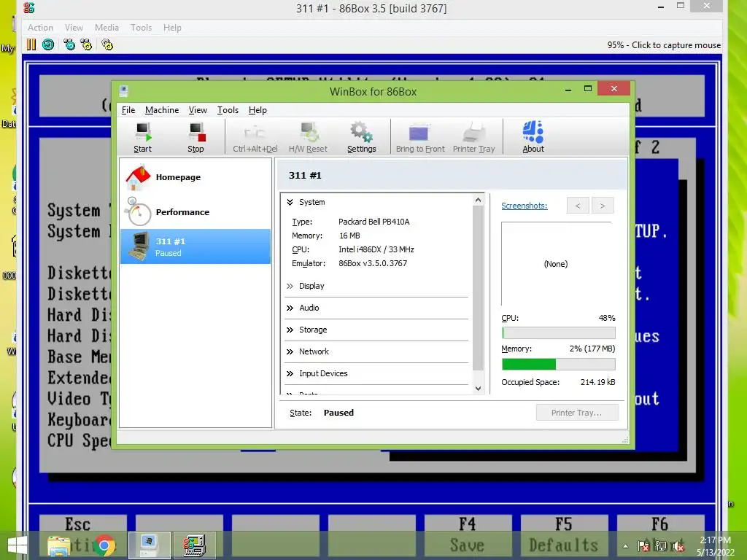Open the 86Box Media menu
Screen dimensions: 747x560
tap(107, 28)
